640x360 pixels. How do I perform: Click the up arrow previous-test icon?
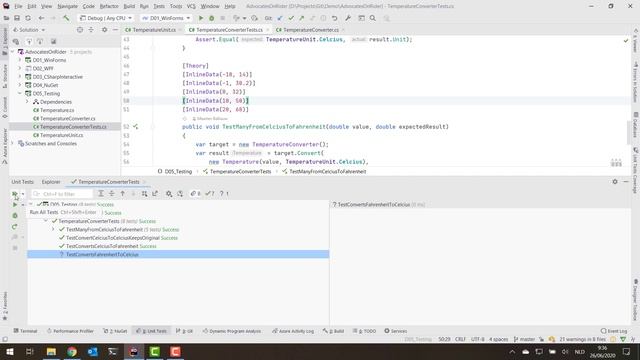122,193
